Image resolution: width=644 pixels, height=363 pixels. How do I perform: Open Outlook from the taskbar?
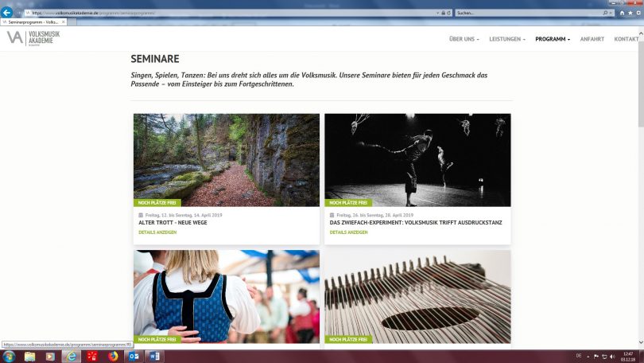134,356
